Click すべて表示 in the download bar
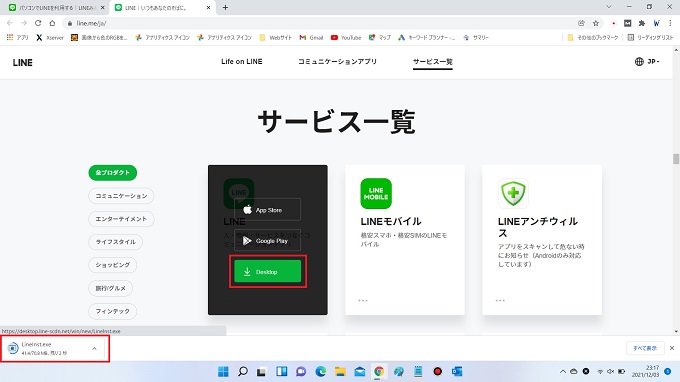The image size is (680, 382). pyautogui.click(x=645, y=348)
